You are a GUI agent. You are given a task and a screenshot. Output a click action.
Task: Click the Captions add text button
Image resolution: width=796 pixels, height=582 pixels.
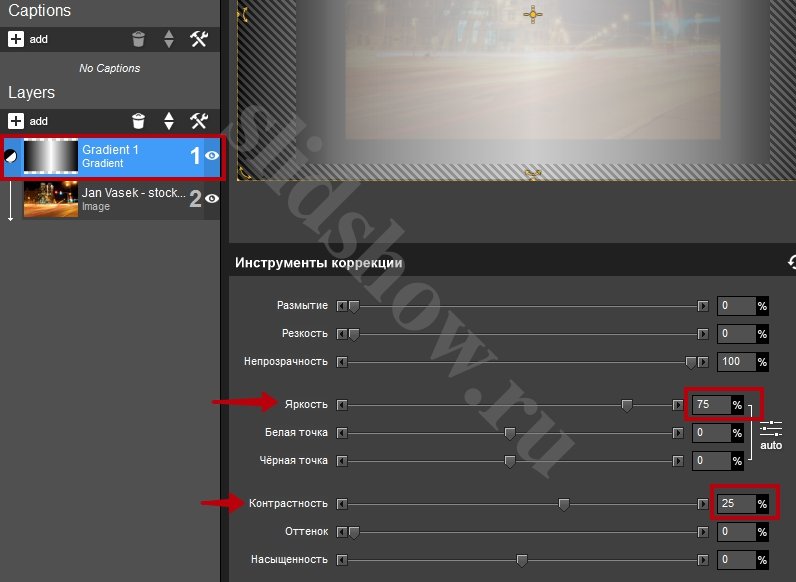click(x=39, y=39)
